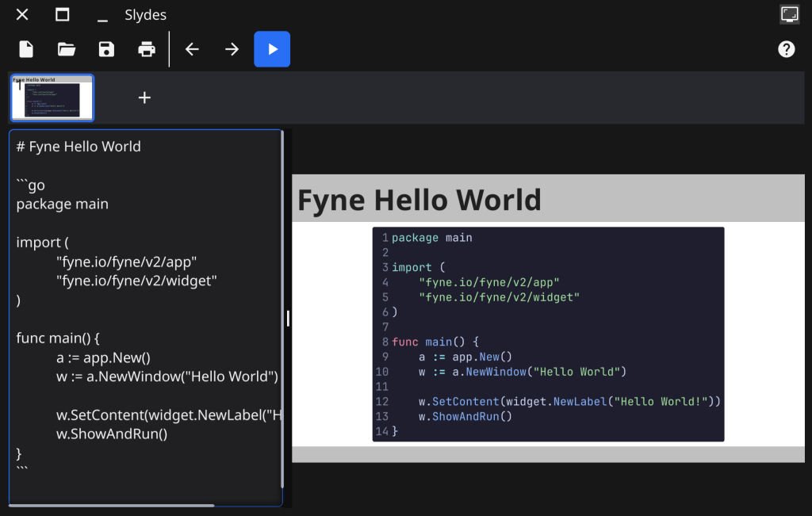Image resolution: width=812 pixels, height=516 pixels.
Task: Start presentation via display icon top-right
Action: pos(789,14)
